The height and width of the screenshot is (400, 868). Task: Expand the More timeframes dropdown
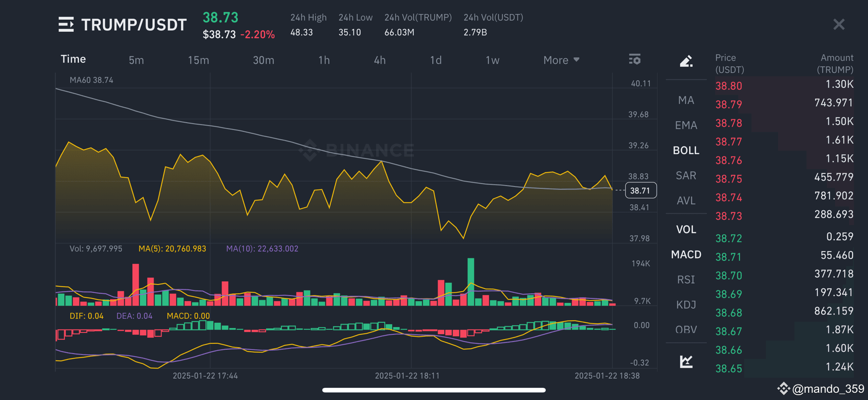click(x=561, y=60)
